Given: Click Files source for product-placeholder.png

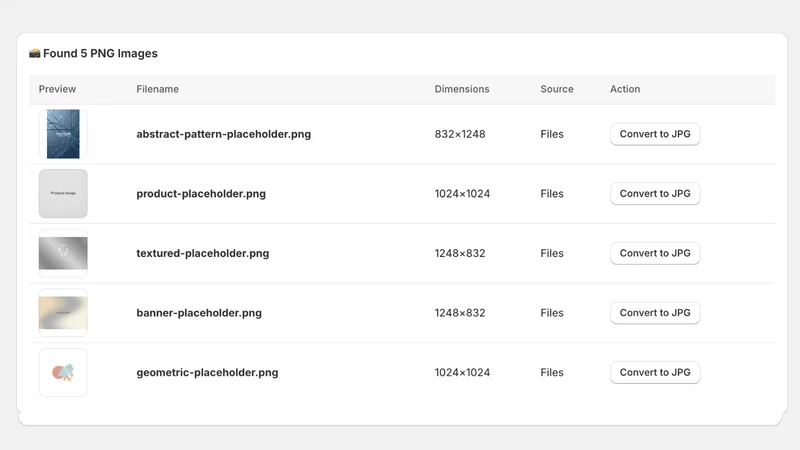Looking at the screenshot, I should (x=552, y=194).
